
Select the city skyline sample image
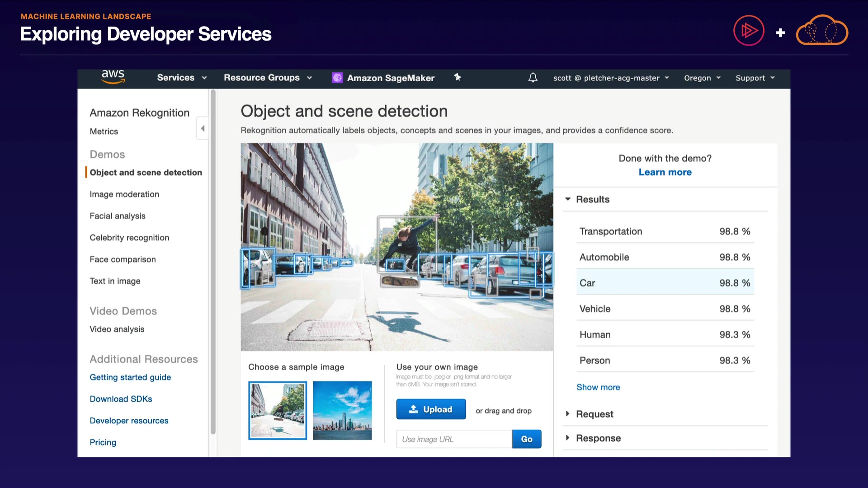342,410
